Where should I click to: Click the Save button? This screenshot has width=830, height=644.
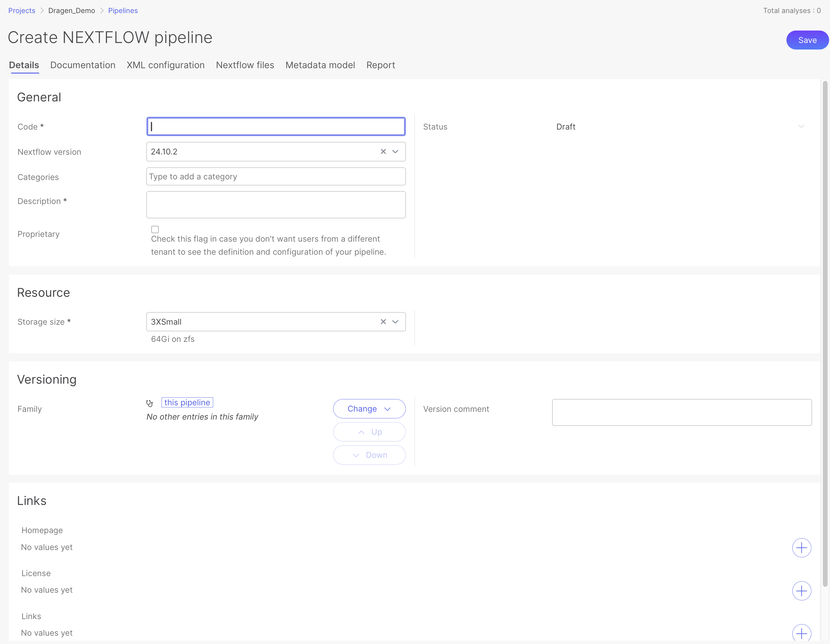coord(807,40)
